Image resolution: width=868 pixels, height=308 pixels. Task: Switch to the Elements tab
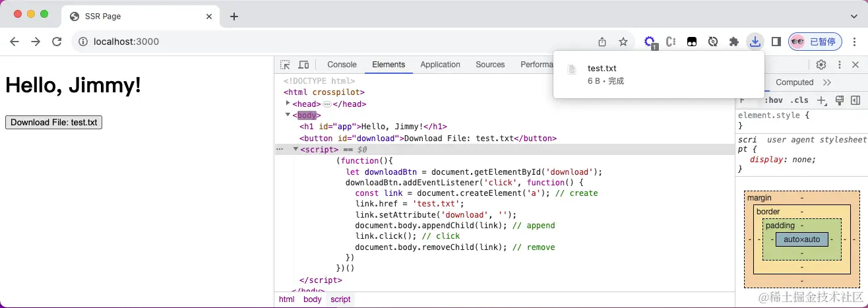point(388,65)
